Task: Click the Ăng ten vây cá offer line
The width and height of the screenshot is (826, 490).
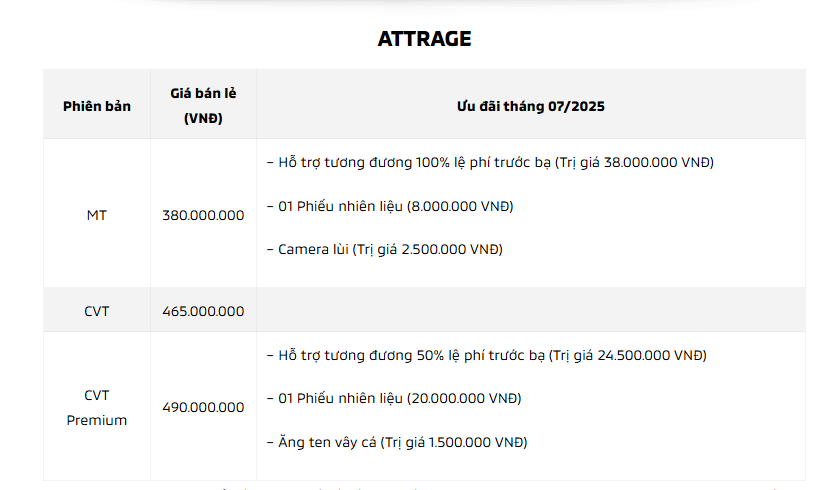Action: click(397, 442)
